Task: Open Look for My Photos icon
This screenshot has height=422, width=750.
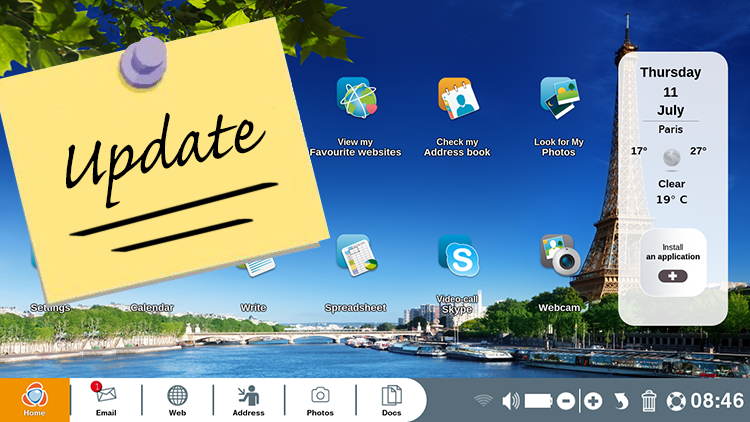Action: tap(560, 97)
